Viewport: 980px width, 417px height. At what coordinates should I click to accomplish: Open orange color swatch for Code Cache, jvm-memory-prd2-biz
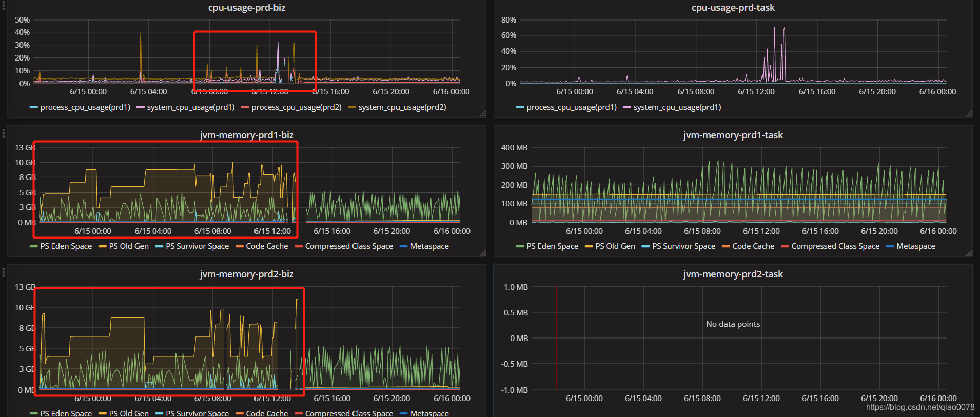click(239, 413)
